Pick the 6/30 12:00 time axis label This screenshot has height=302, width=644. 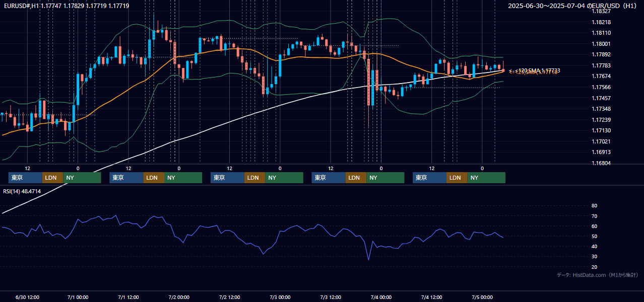pos(27,297)
